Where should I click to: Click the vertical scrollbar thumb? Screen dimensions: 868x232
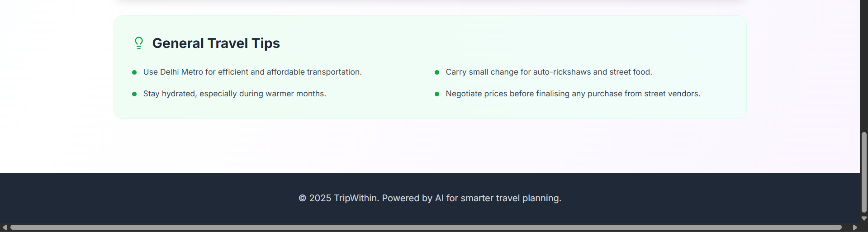864,172
